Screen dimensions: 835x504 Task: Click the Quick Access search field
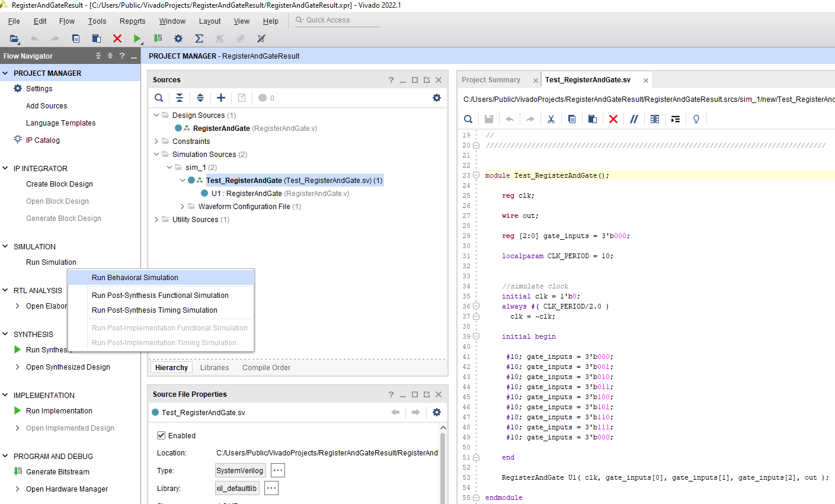pos(337,20)
